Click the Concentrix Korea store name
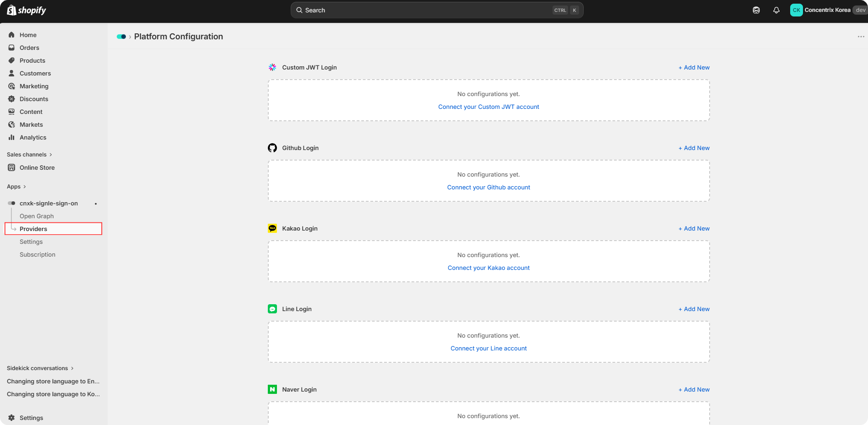 (827, 10)
